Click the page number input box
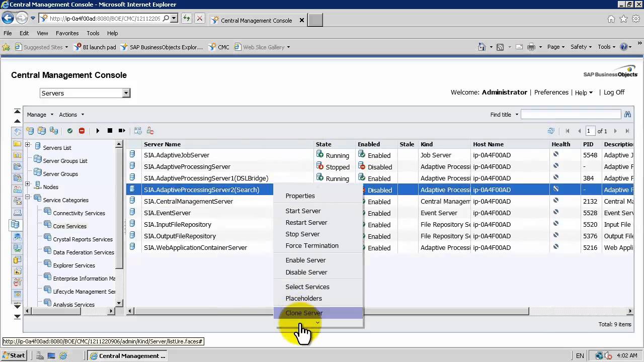 pyautogui.click(x=590, y=131)
